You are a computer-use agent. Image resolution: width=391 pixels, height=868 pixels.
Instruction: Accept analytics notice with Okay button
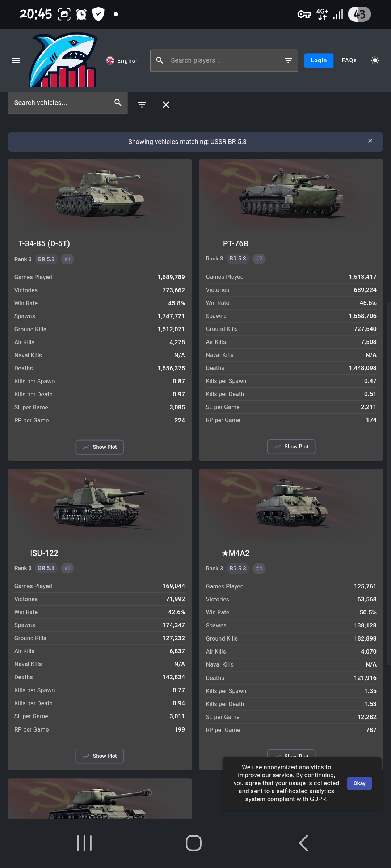click(x=359, y=783)
